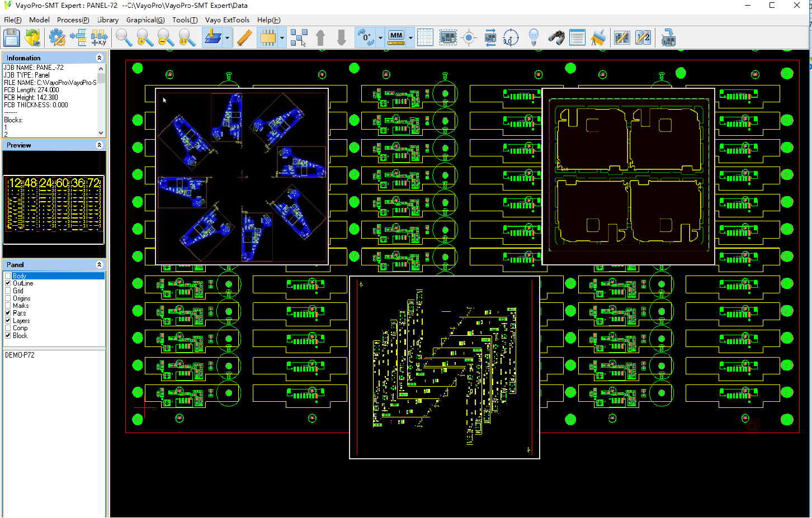Screen dimensions: 812x518
Task: Enable the Grid checkbox
Action: tap(8, 291)
